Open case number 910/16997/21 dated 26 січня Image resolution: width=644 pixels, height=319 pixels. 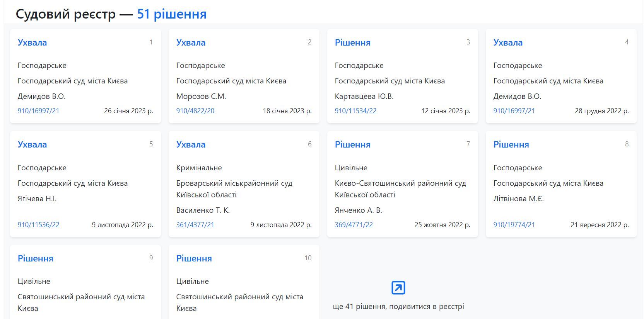click(x=38, y=111)
